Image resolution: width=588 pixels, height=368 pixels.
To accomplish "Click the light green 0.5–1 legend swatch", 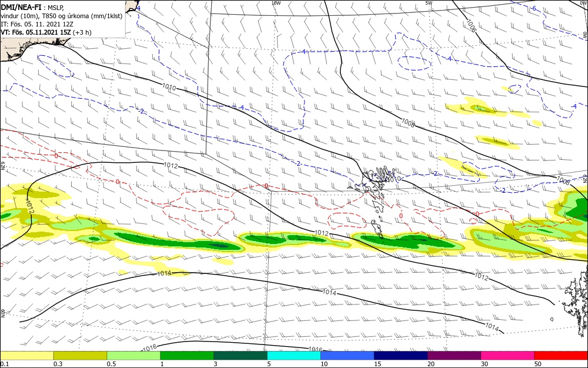I will pyautogui.click(x=133, y=356).
